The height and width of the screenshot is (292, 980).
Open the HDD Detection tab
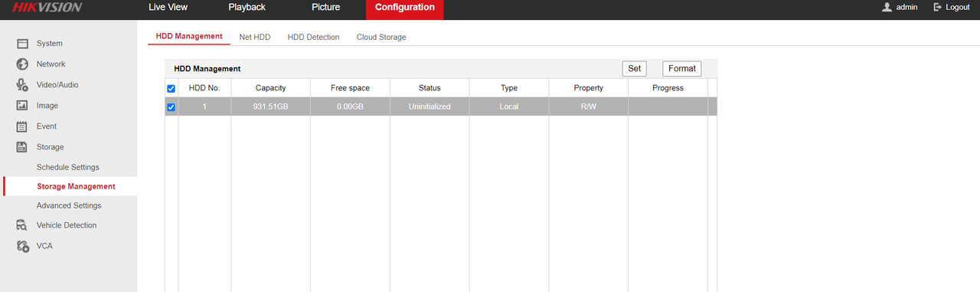click(313, 37)
